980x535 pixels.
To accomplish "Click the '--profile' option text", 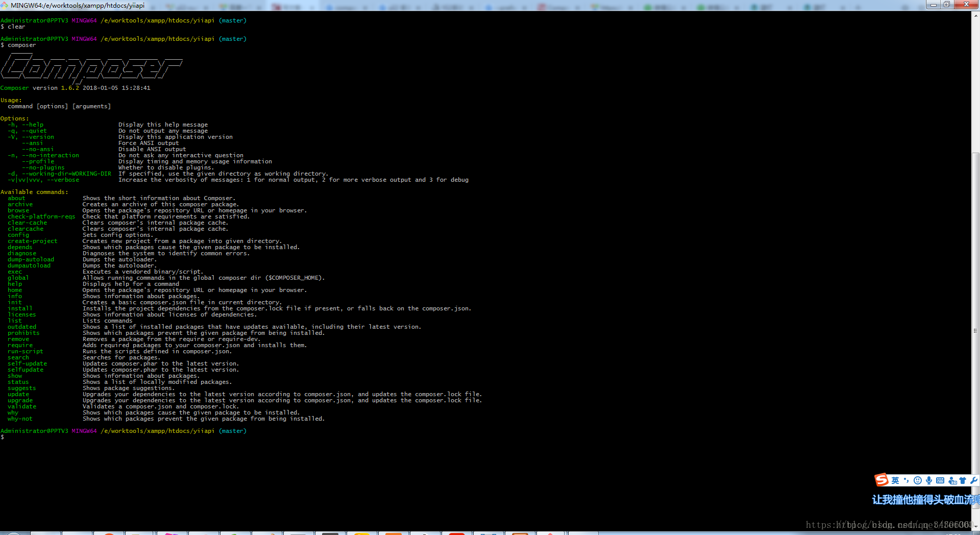I will point(38,161).
